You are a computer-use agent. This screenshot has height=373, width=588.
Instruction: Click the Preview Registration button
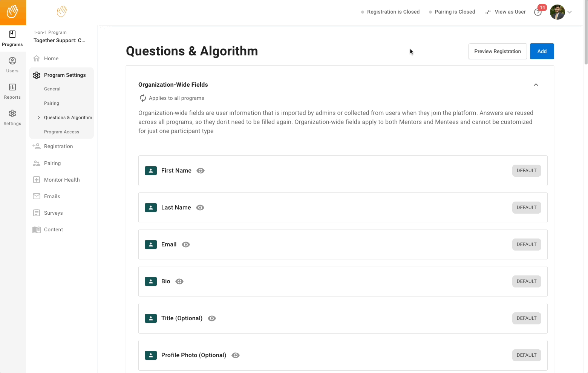498,51
